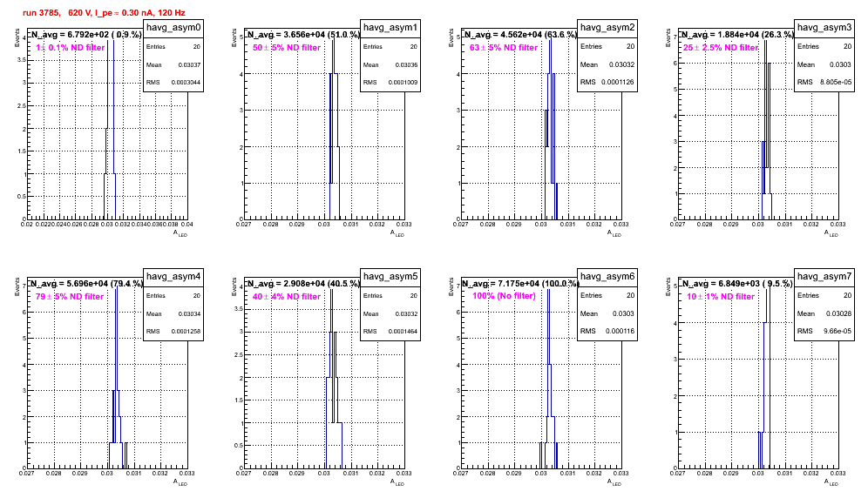868x498 pixels.
Task: Pick the magenta 63± 5% ND filter label
Action: [x=504, y=48]
